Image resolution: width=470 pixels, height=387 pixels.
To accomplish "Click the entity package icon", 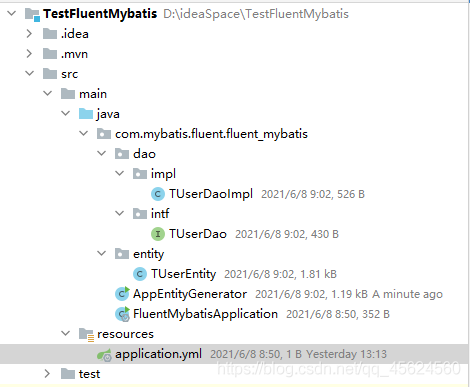I will pyautogui.click(x=122, y=254).
